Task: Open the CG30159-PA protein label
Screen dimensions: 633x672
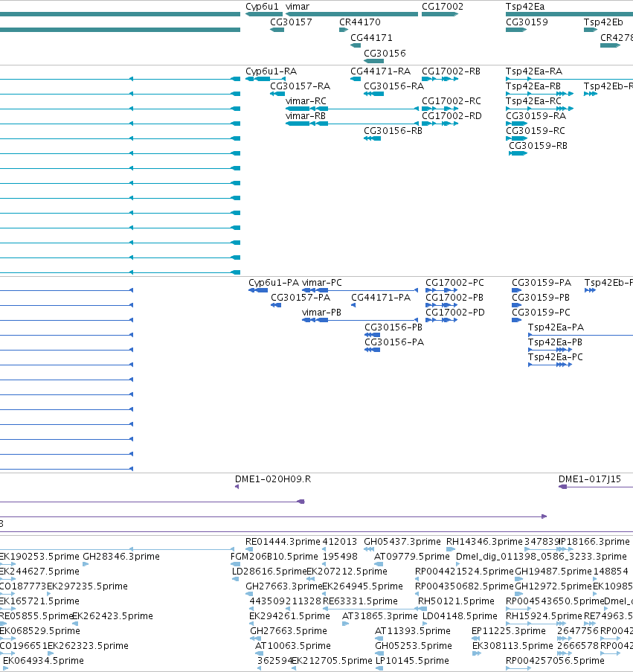Action: pos(542,283)
